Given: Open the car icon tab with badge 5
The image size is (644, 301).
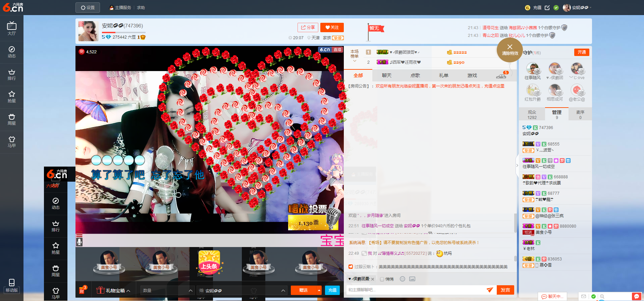Looking at the screenshot, I should coord(502,75).
